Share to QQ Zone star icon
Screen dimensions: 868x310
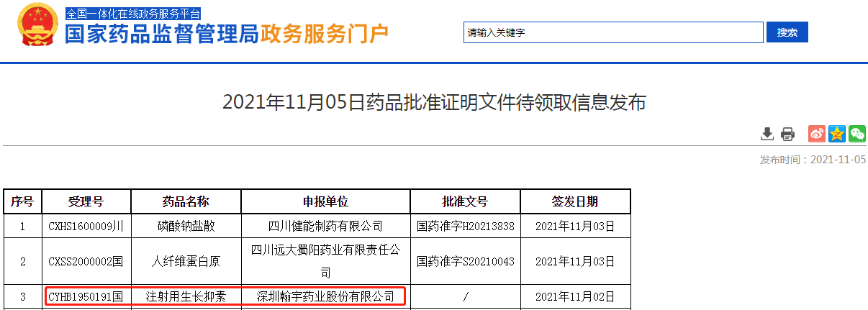(837, 134)
